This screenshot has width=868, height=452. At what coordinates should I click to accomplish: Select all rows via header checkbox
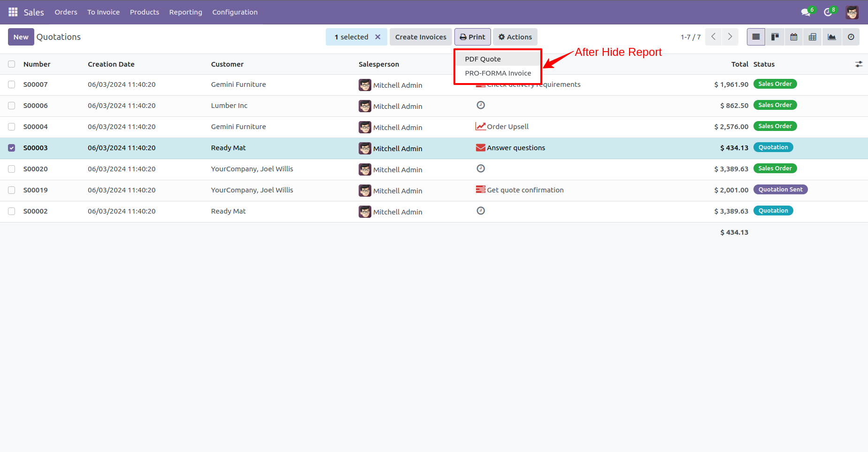point(11,64)
